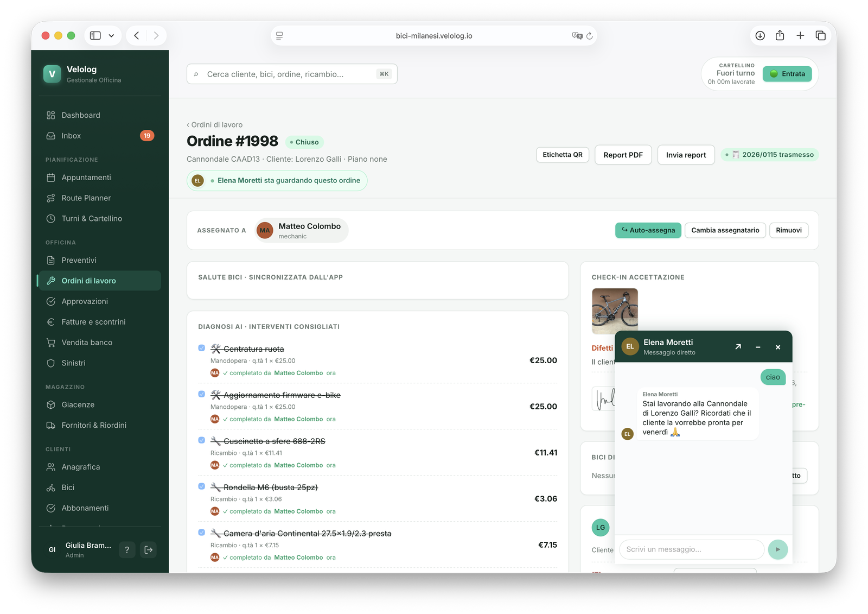Click the Giacenze box icon
The width and height of the screenshot is (868, 614).
click(x=51, y=405)
